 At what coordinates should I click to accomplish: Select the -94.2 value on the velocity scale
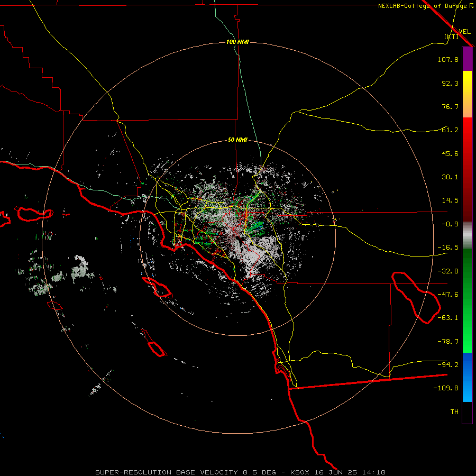pyautogui.click(x=448, y=364)
